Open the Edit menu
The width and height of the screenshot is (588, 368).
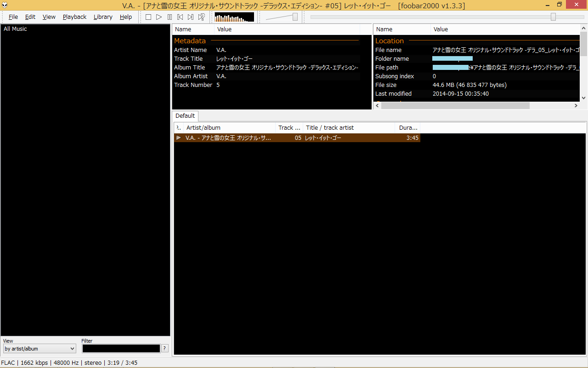click(x=30, y=17)
